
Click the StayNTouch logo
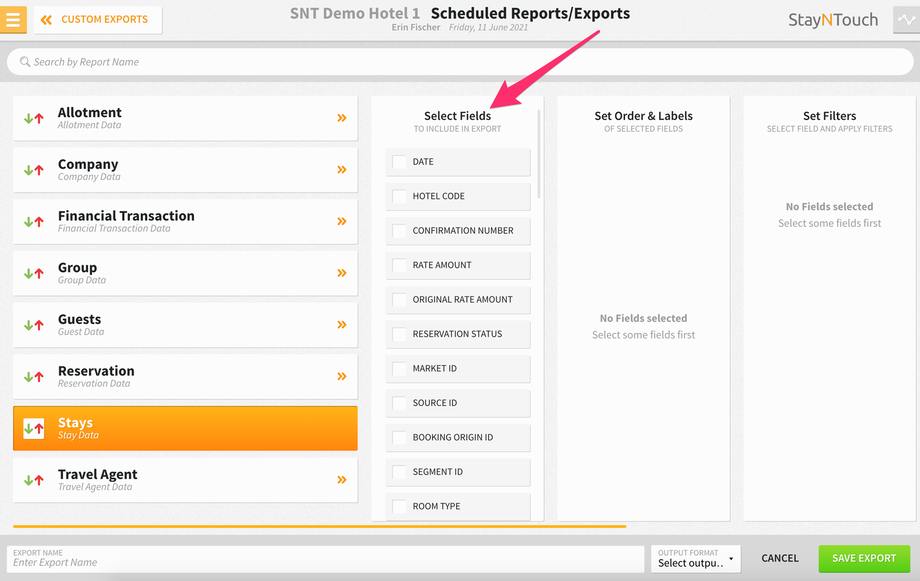833,20
